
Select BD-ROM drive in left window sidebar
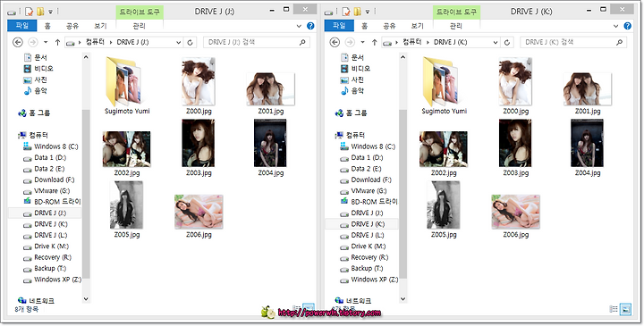(x=52, y=202)
